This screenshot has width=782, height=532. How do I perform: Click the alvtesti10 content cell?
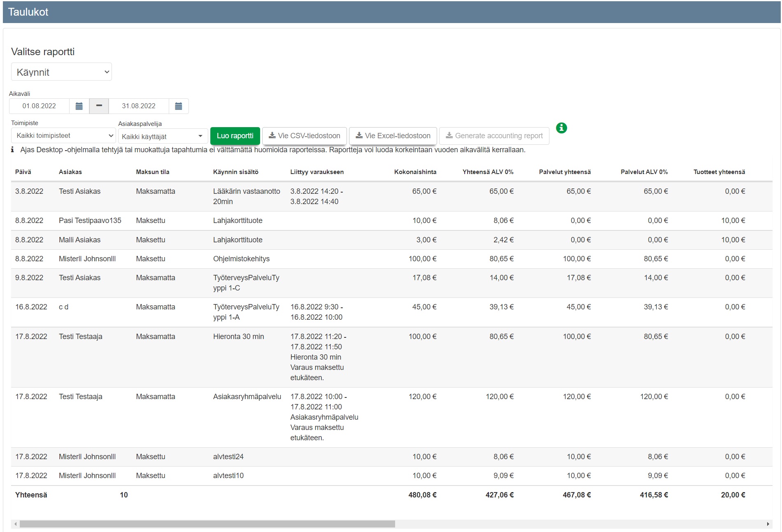[228, 476]
